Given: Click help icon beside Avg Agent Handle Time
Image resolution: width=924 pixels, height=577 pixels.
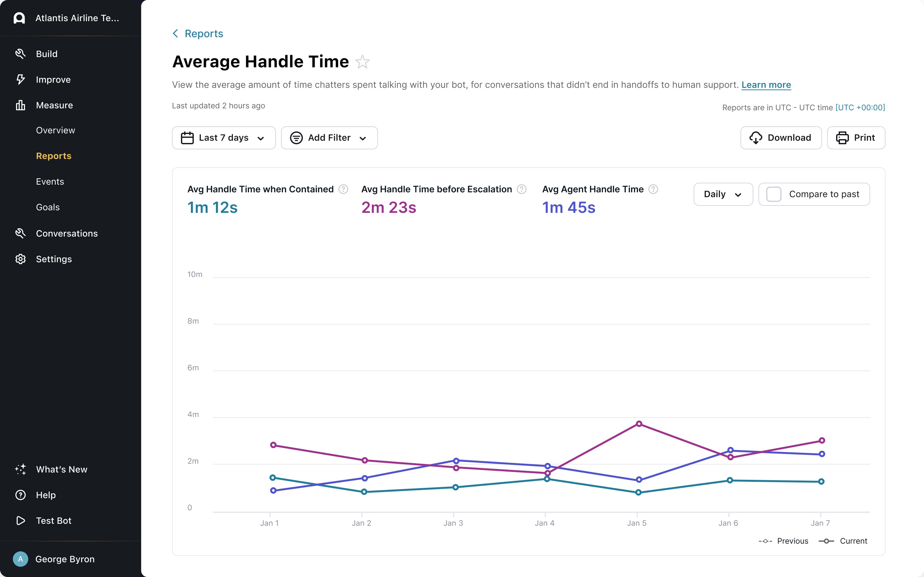Looking at the screenshot, I should point(653,189).
